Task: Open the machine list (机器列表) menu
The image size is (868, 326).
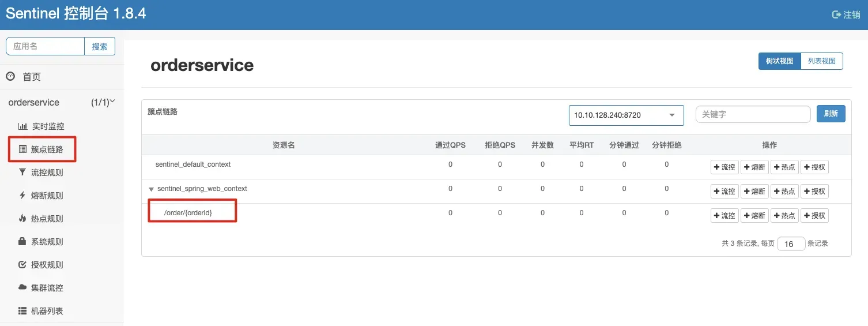Action: (47, 311)
